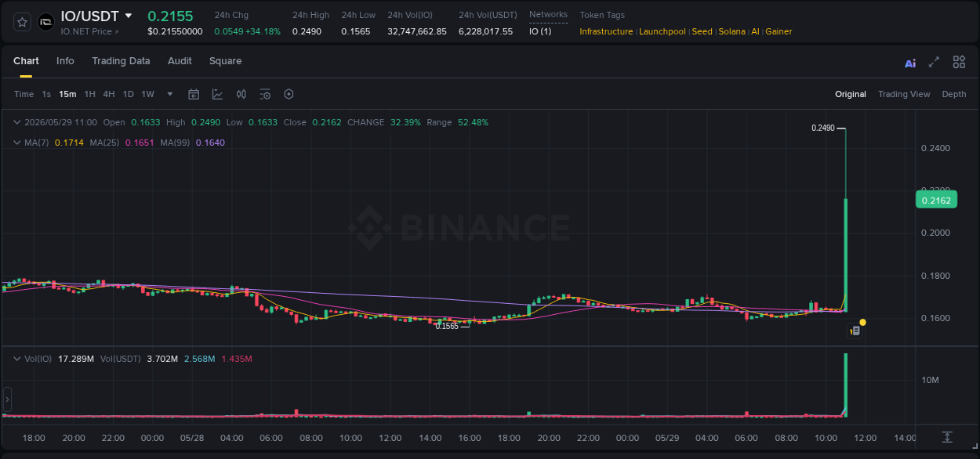Click the MA(25) indicator label

[104, 143]
